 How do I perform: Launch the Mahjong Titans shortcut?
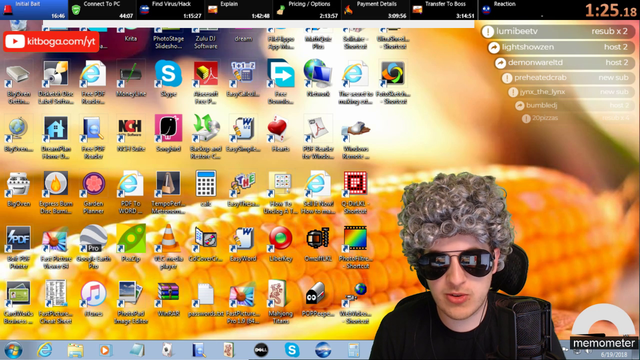point(280,302)
